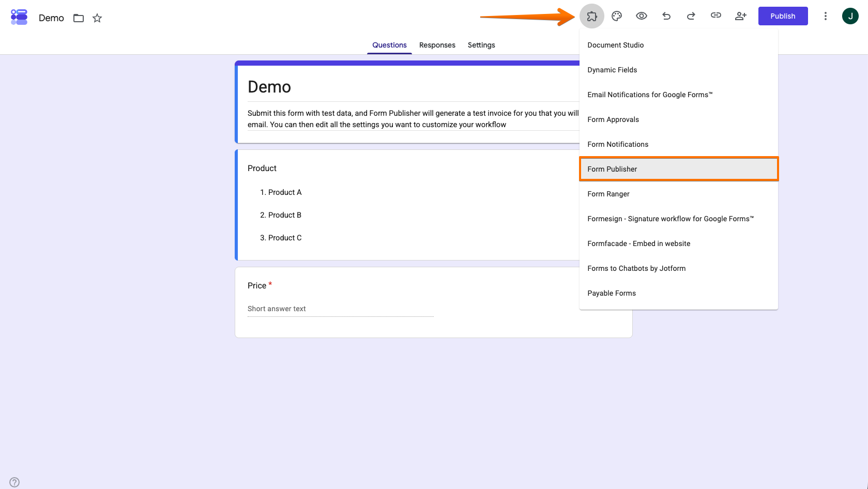Select the Product question title
The width and height of the screenshot is (868, 489).
click(262, 168)
